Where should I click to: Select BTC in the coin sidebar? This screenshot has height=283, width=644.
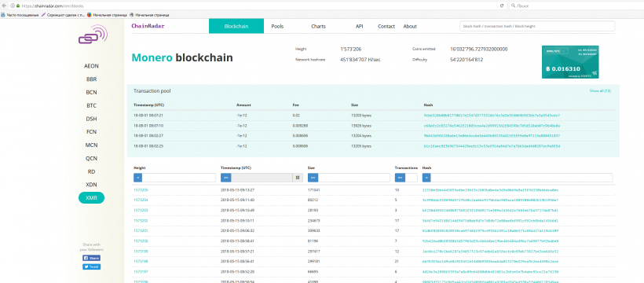pyautogui.click(x=91, y=105)
